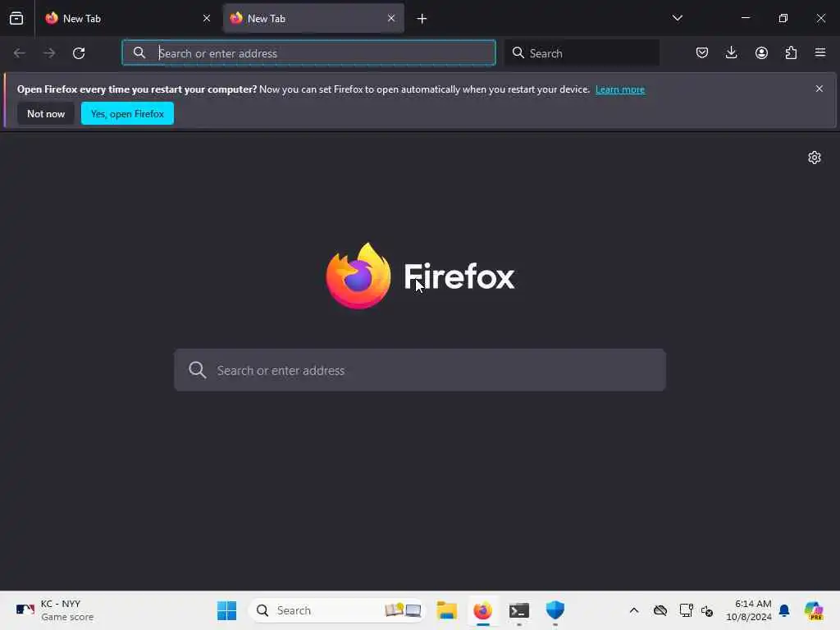Image resolution: width=840 pixels, height=630 pixels.
Task: Save to Pocket icon in toolbar
Action: 702,52
